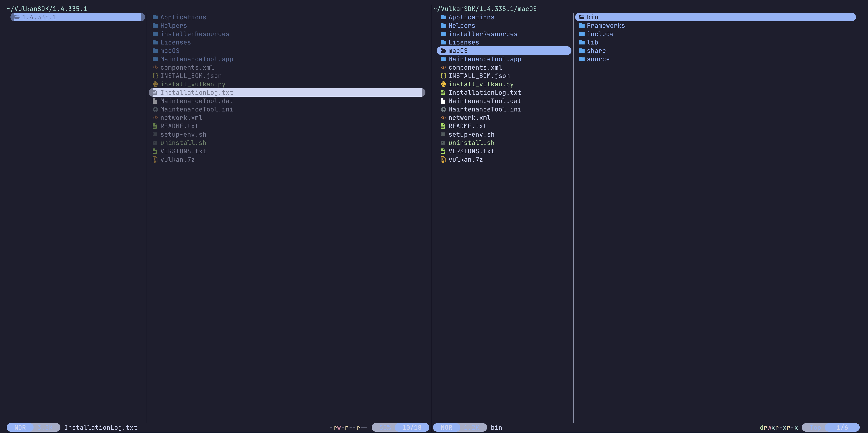Click the document icon next to README.txt
The width and height of the screenshot is (868, 433).
155,126
